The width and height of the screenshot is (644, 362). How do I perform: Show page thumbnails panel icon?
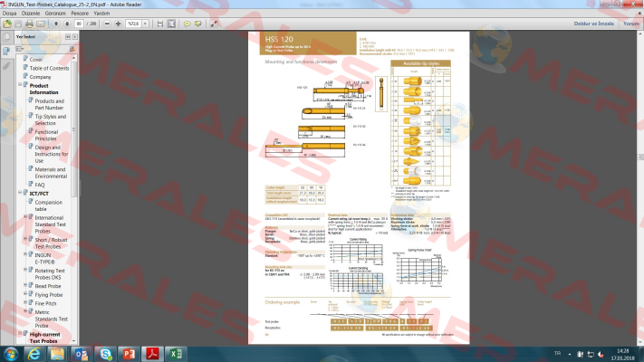(6, 37)
